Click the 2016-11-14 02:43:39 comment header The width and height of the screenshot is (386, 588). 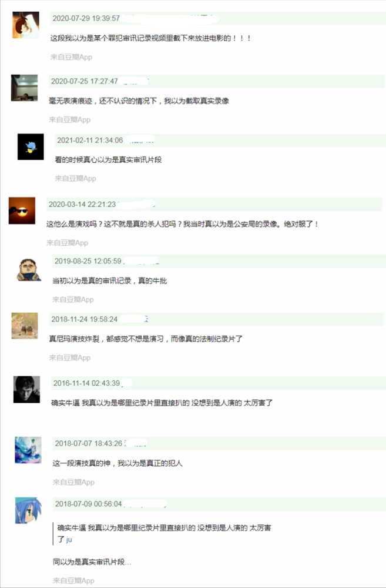218,383
